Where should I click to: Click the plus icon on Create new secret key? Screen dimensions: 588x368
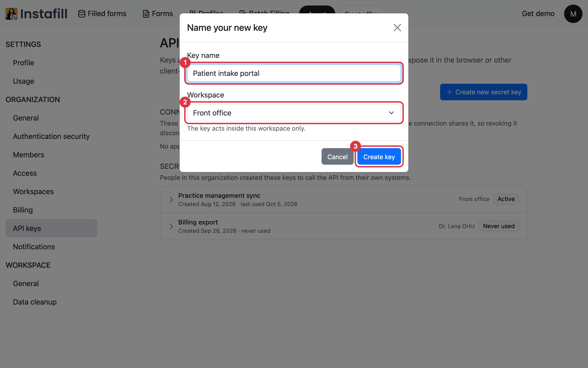pos(449,92)
